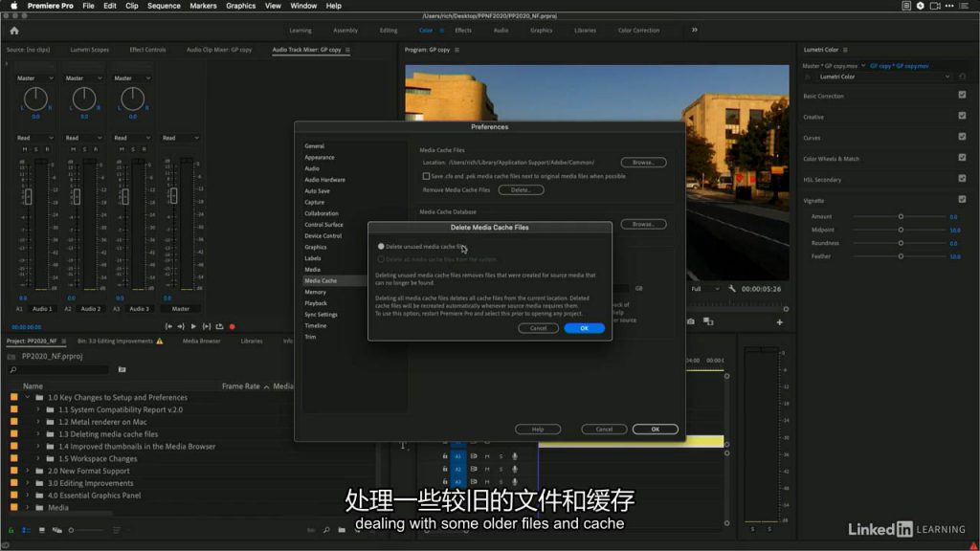Image resolution: width=980 pixels, height=551 pixels.
Task: Confirm with OK in Delete Media Cache dialog
Action: (x=584, y=328)
